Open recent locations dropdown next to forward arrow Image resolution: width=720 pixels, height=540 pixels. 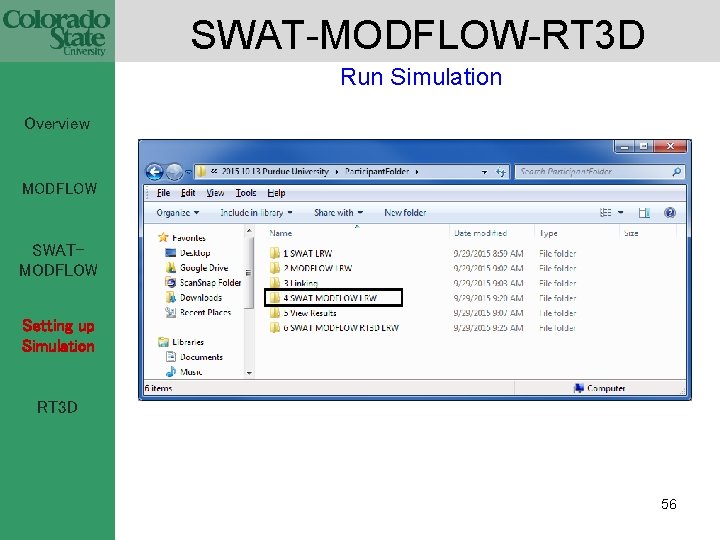(188, 172)
